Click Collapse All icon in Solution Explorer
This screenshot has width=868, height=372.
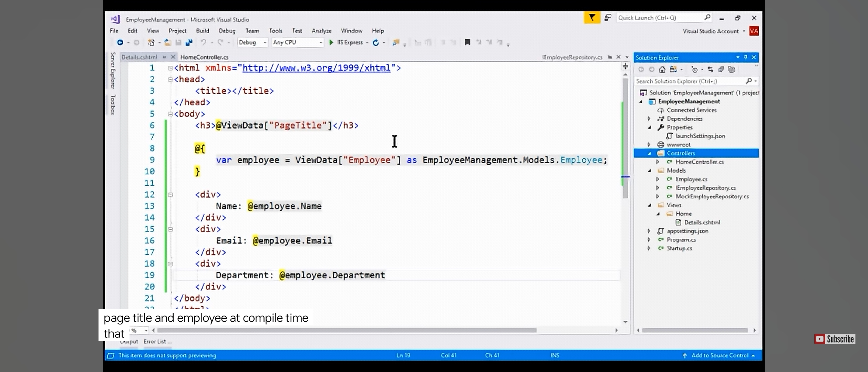(721, 70)
